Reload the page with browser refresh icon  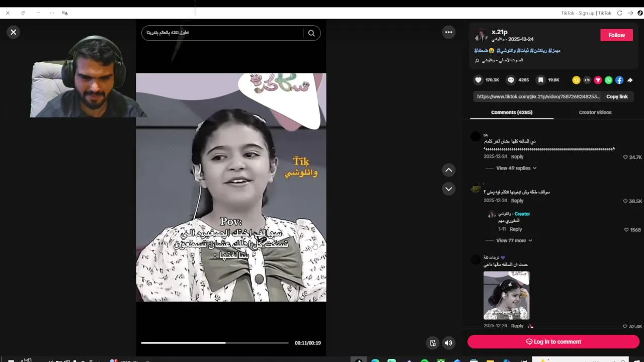(620, 13)
